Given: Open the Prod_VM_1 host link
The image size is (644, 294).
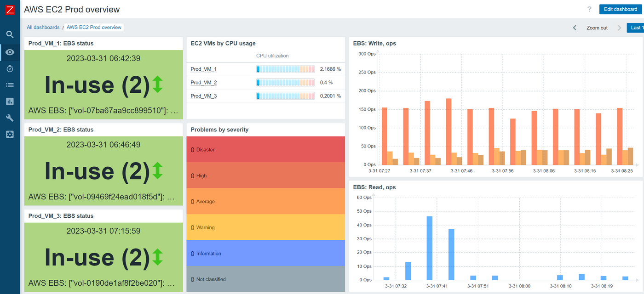Looking at the screenshot, I should tap(203, 69).
